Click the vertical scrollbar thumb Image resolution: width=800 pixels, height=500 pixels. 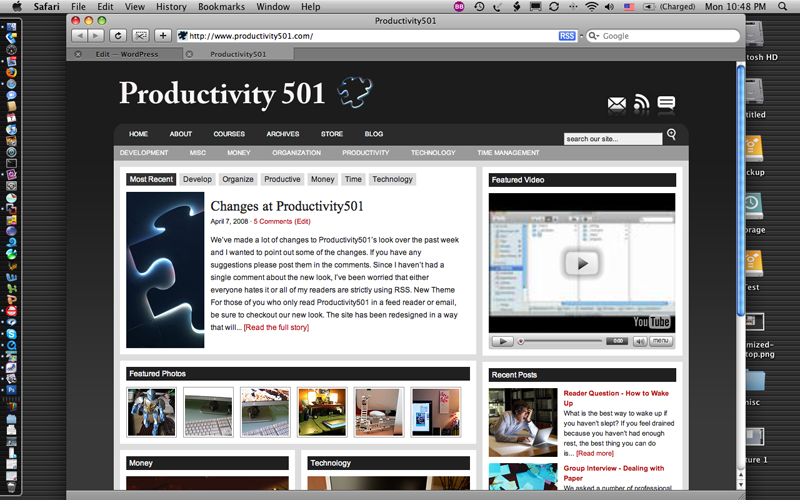tap(741, 191)
